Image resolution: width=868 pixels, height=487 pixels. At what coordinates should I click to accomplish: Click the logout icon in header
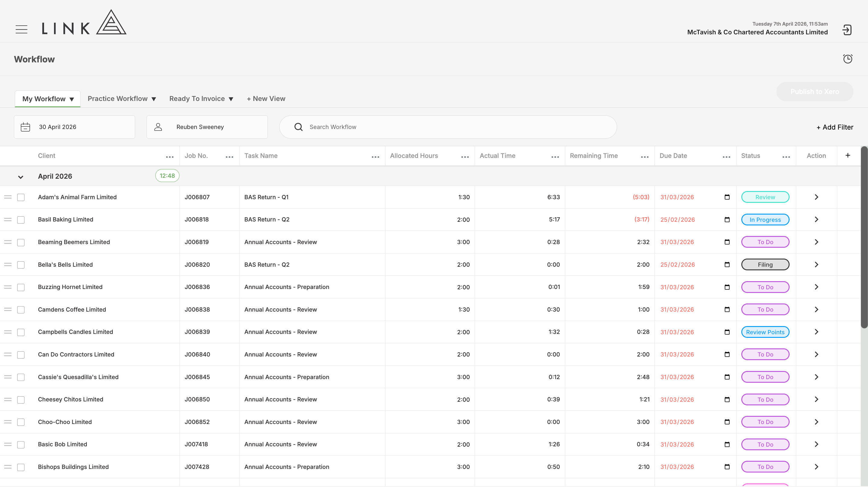click(x=847, y=30)
